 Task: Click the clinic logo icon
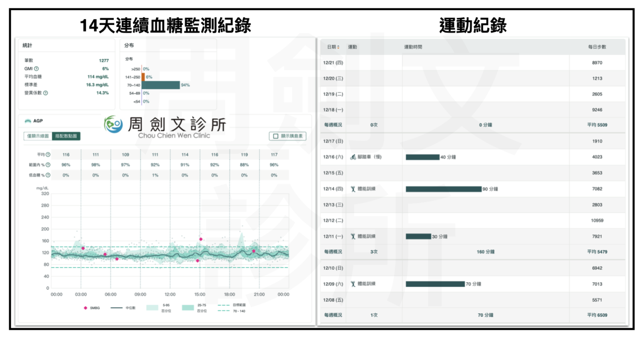coord(114,125)
